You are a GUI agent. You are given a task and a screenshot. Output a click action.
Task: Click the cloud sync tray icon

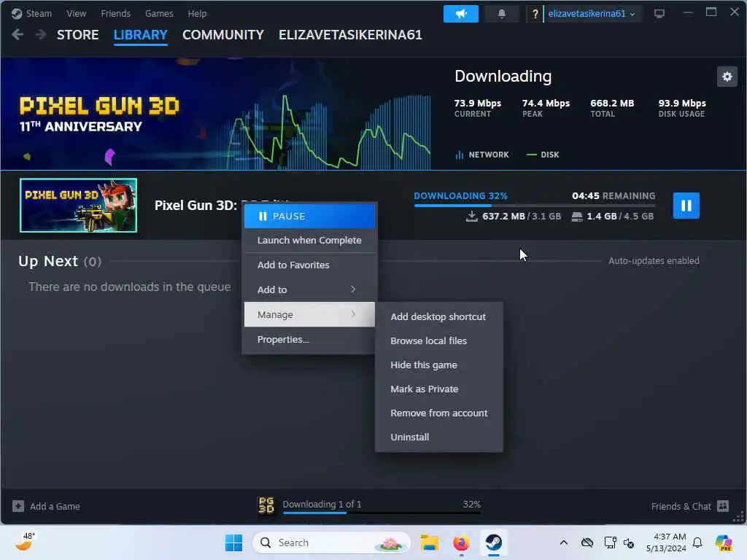tap(587, 542)
